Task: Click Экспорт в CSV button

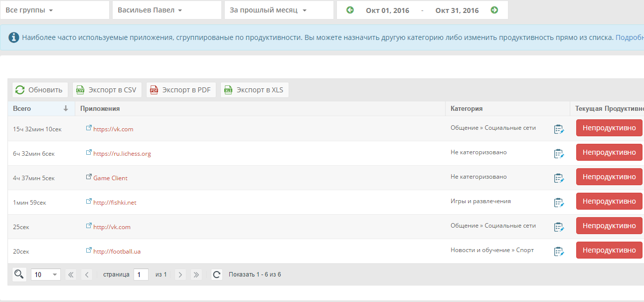Action: 107,90
